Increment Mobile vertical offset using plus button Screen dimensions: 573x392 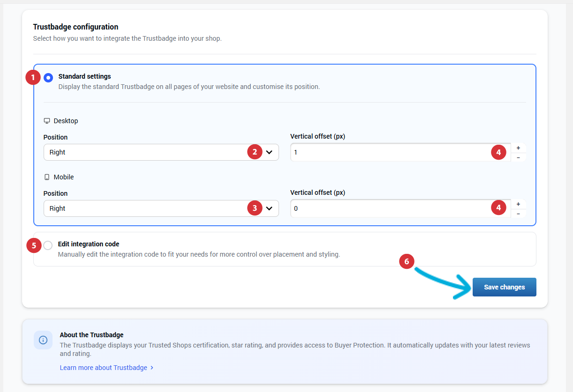point(518,204)
